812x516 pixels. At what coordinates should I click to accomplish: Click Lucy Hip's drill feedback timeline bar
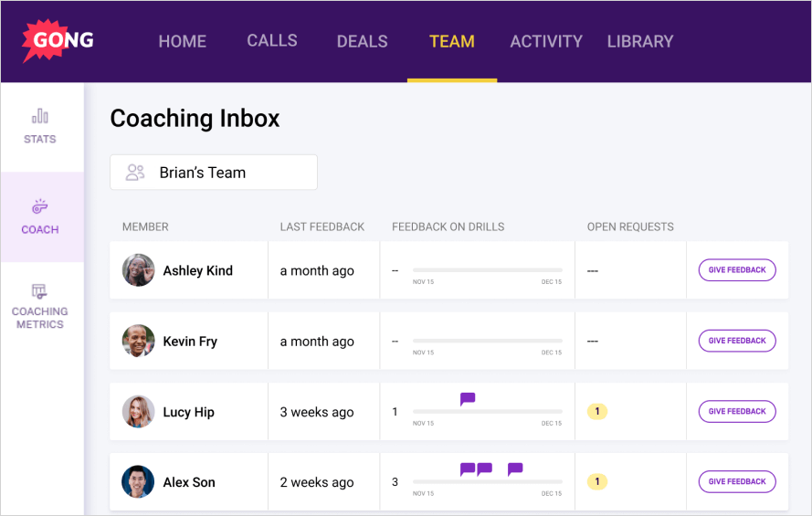(x=488, y=412)
